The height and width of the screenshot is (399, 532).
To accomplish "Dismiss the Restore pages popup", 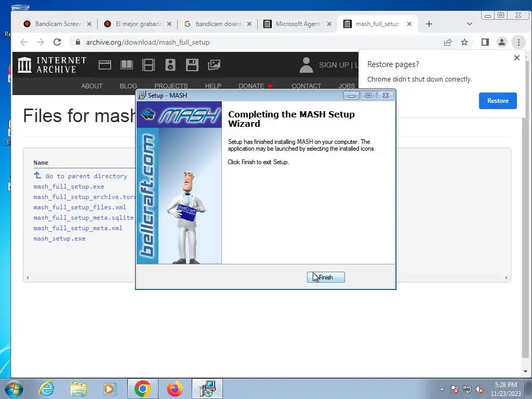I will (x=517, y=58).
